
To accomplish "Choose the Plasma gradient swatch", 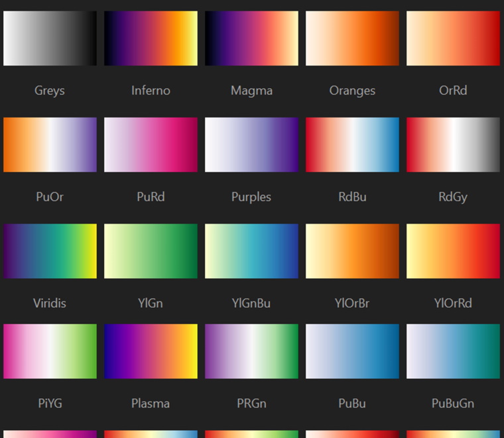I will (151, 351).
